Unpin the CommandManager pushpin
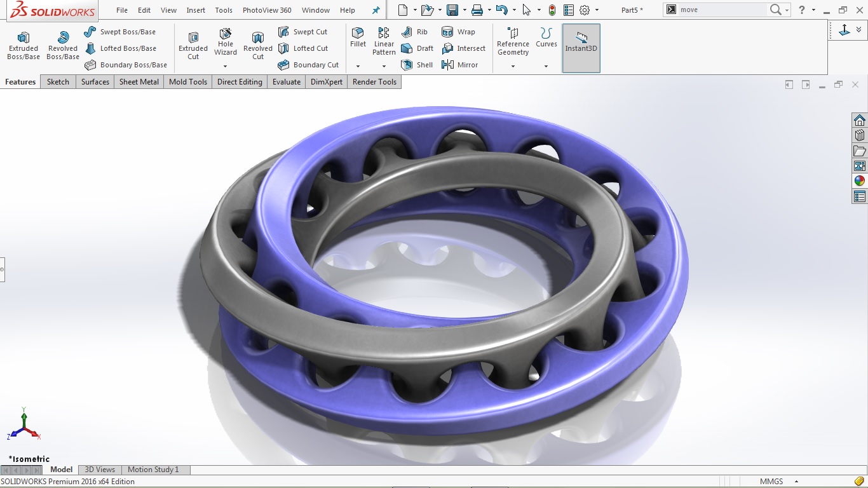The width and height of the screenshot is (868, 488). click(x=375, y=10)
